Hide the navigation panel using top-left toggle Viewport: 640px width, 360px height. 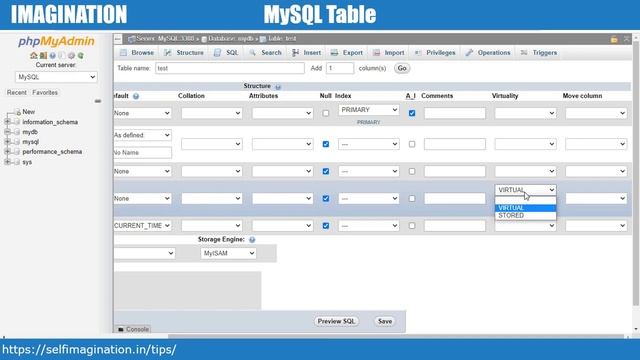[118, 39]
